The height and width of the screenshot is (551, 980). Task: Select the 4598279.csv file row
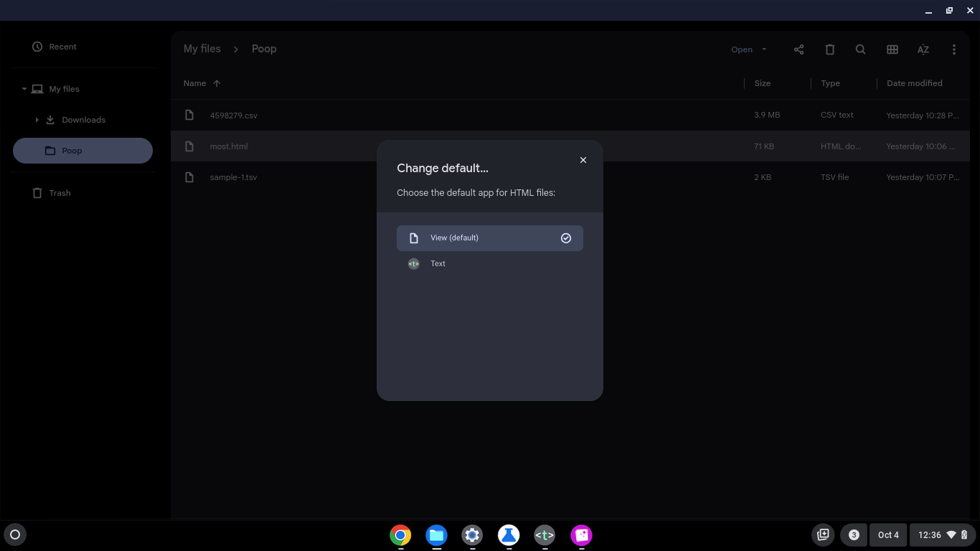(233, 116)
